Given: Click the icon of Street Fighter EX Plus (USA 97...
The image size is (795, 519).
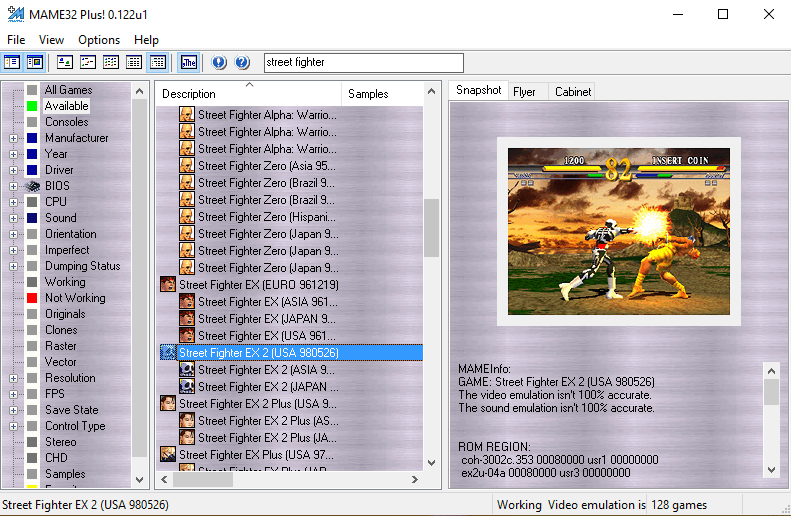Looking at the screenshot, I should (168, 454).
